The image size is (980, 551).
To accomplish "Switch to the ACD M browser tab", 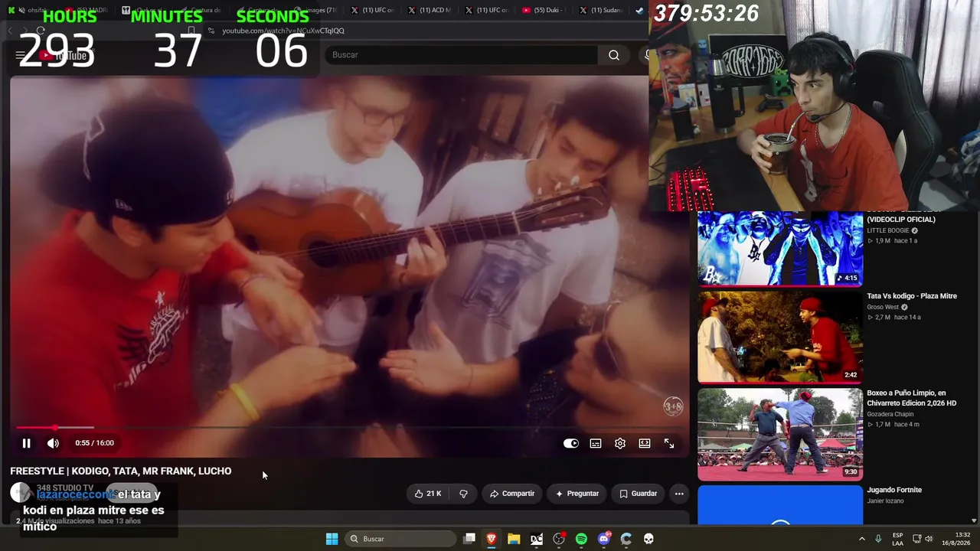I will 430,10.
